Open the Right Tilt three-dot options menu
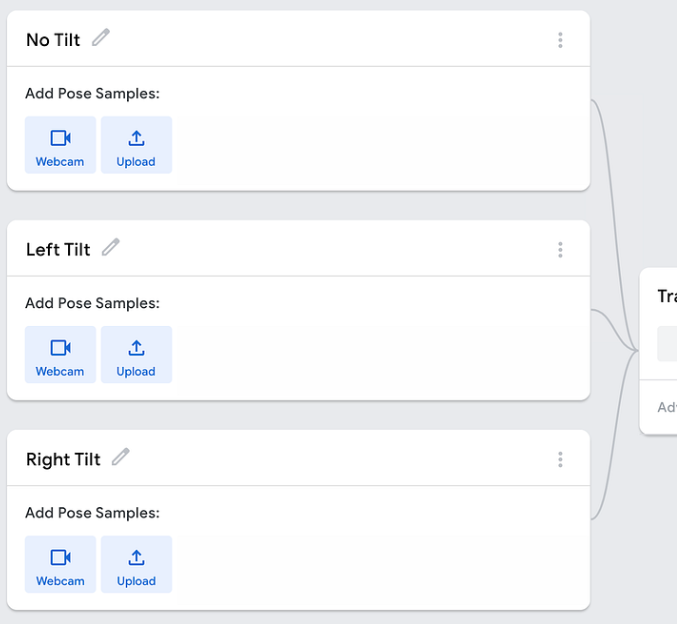 [x=560, y=460]
